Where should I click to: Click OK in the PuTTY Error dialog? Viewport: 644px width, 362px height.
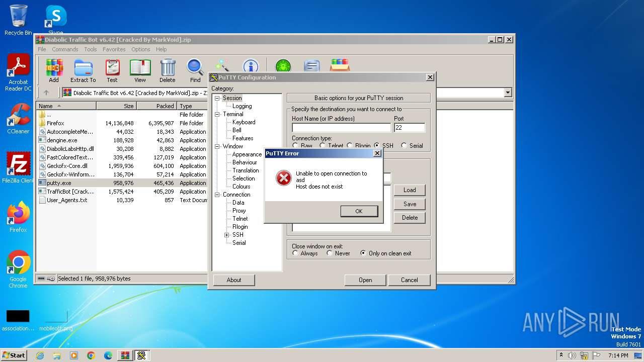pyautogui.click(x=359, y=211)
